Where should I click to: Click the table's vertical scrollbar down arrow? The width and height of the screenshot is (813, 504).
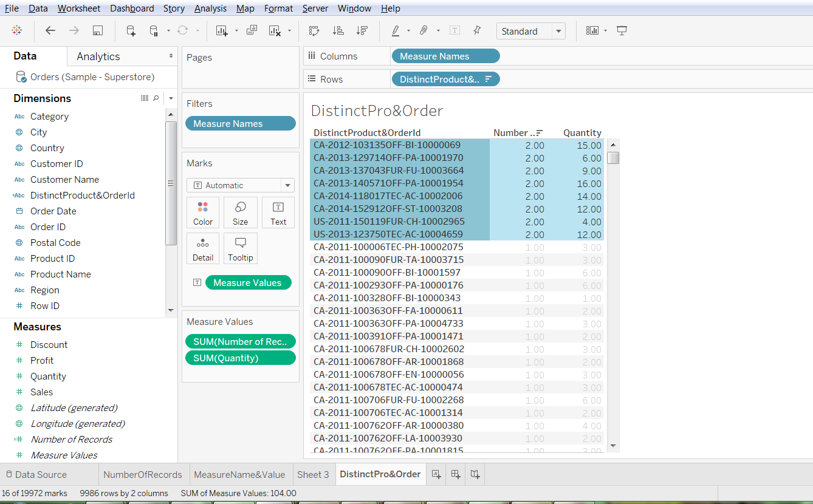(613, 446)
